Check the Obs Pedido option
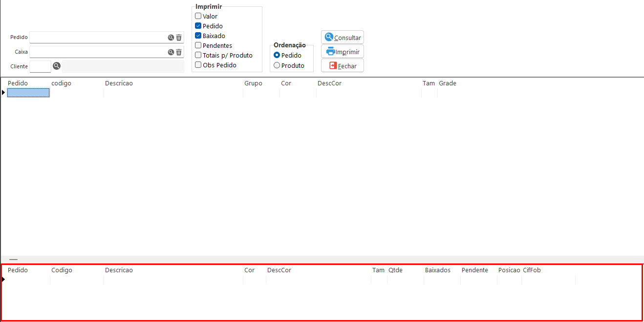The height and width of the screenshot is (322, 644). (x=198, y=65)
